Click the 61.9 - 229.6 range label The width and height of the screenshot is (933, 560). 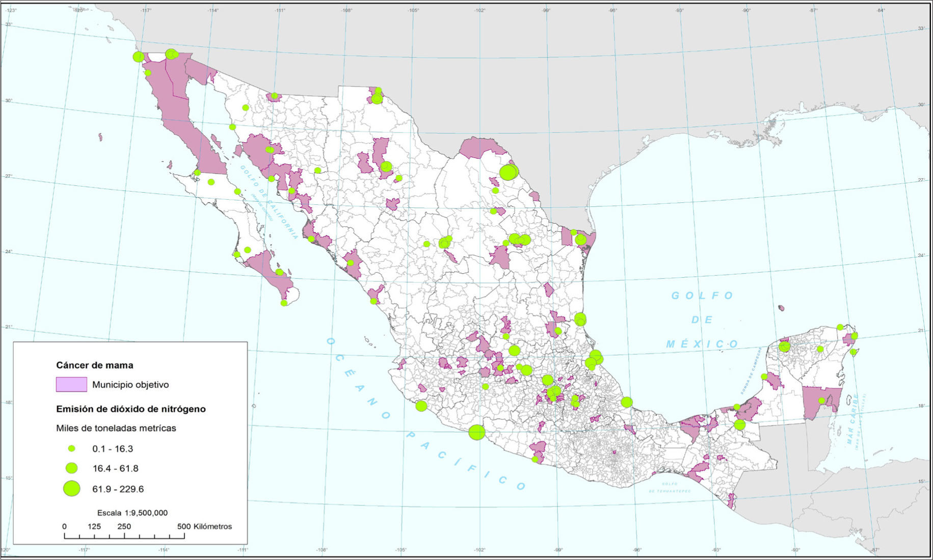(x=118, y=489)
